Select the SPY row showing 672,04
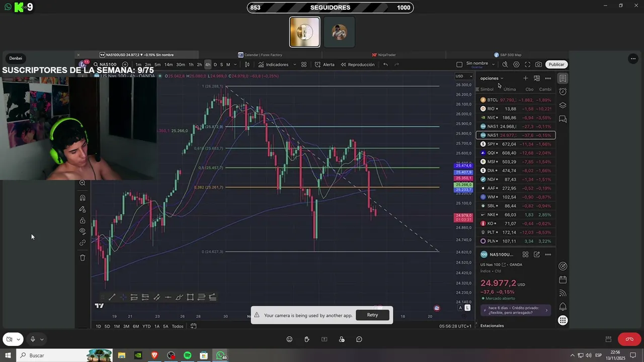This screenshot has width=644, height=362. point(516,144)
